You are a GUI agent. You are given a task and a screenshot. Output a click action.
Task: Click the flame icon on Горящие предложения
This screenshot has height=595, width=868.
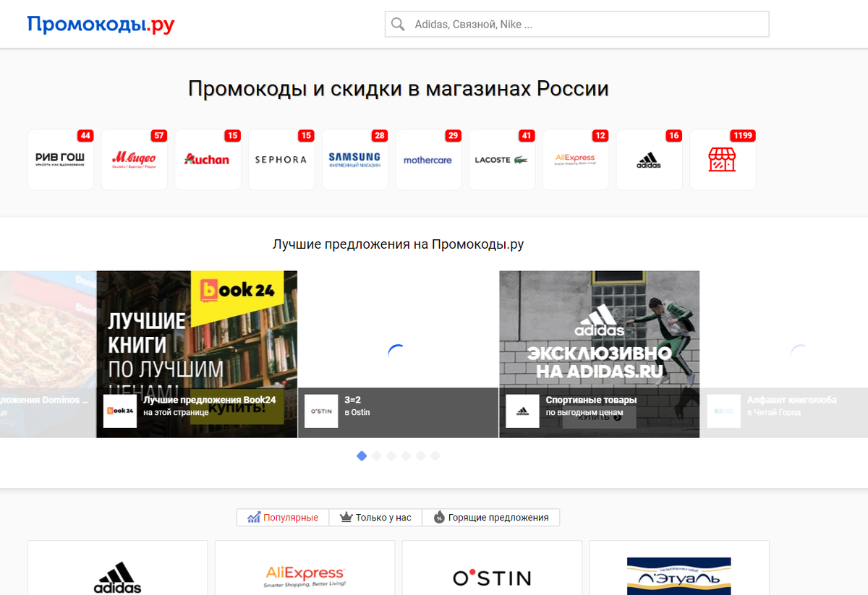click(x=439, y=518)
